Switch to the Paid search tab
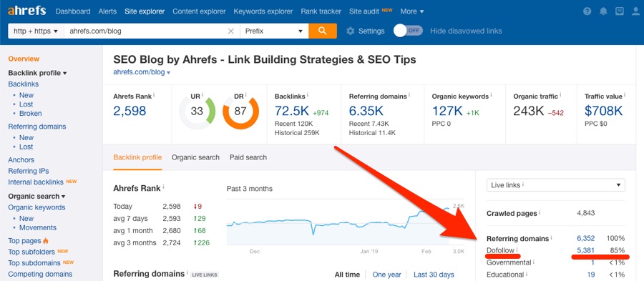This screenshot has height=281, width=644. point(248,157)
